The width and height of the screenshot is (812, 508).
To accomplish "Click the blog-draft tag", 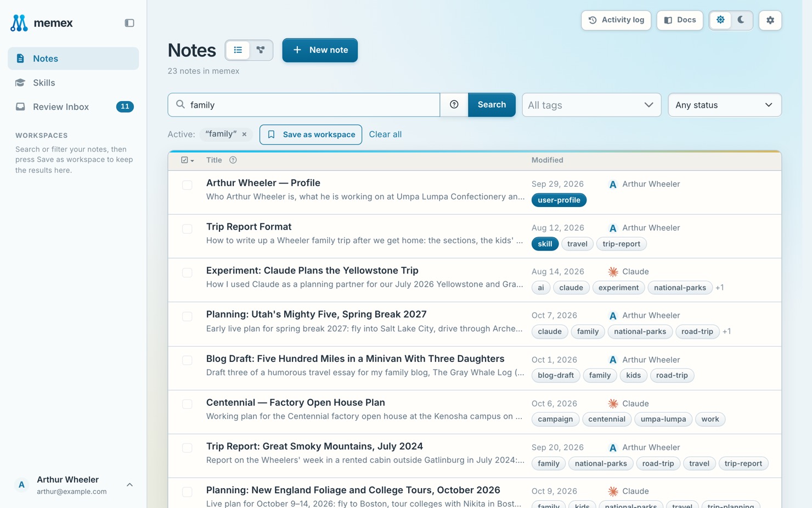I will point(556,376).
